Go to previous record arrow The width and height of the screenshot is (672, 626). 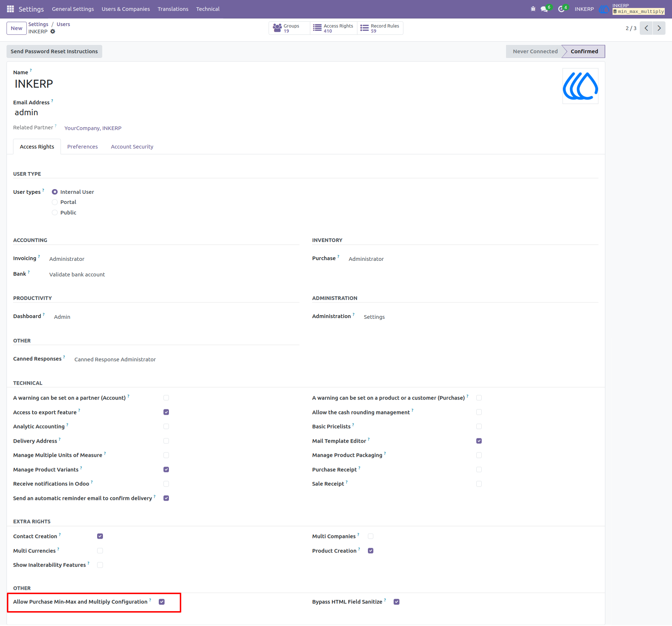(646, 28)
